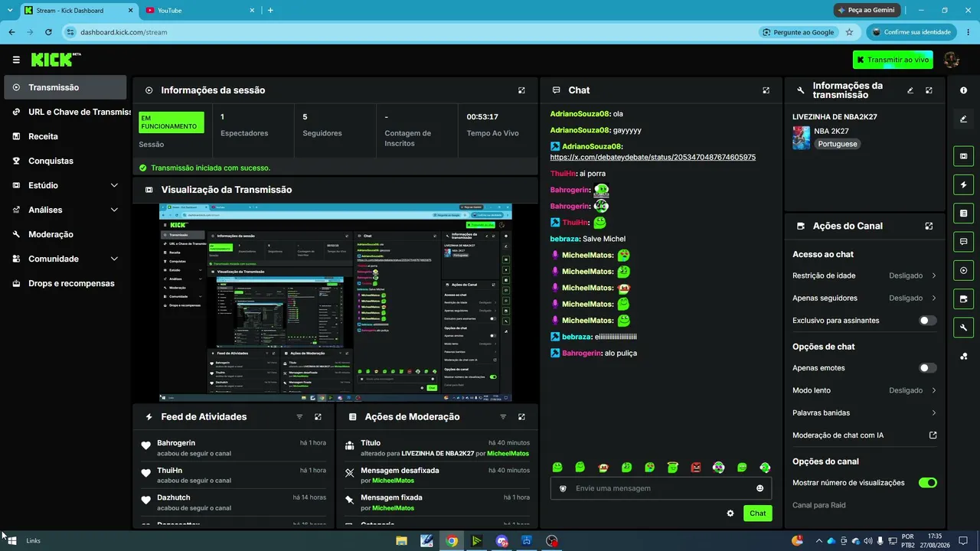Image resolution: width=980 pixels, height=551 pixels.
Task: Toggle the chat widget icon in right sidebar
Action: pyautogui.click(x=963, y=242)
